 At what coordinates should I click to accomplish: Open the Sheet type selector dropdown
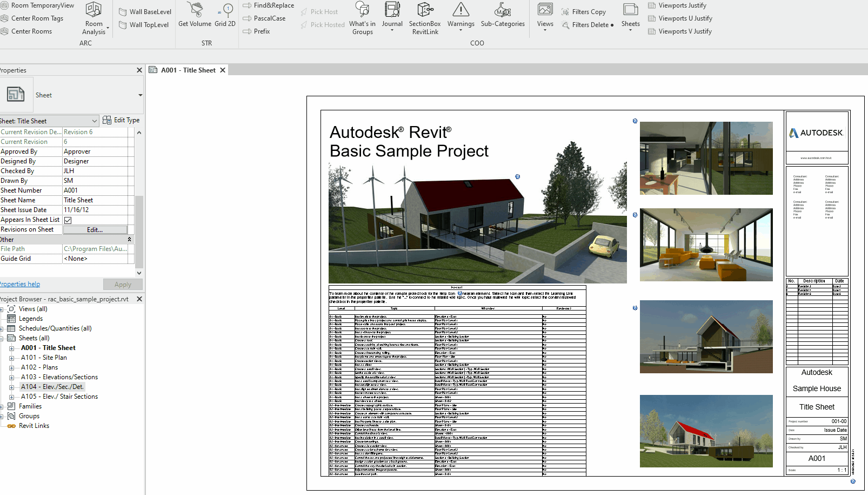tap(141, 95)
